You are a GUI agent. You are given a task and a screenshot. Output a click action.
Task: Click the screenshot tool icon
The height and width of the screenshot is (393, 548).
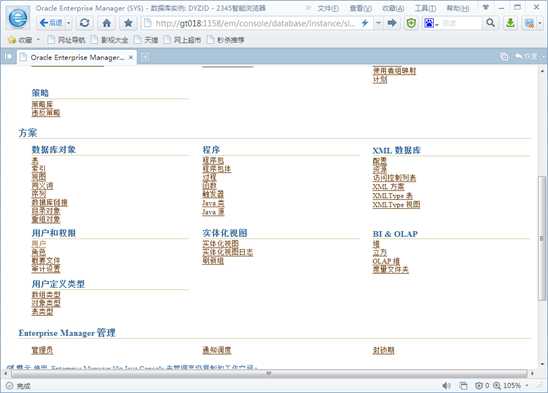pyautogui.click(x=529, y=23)
